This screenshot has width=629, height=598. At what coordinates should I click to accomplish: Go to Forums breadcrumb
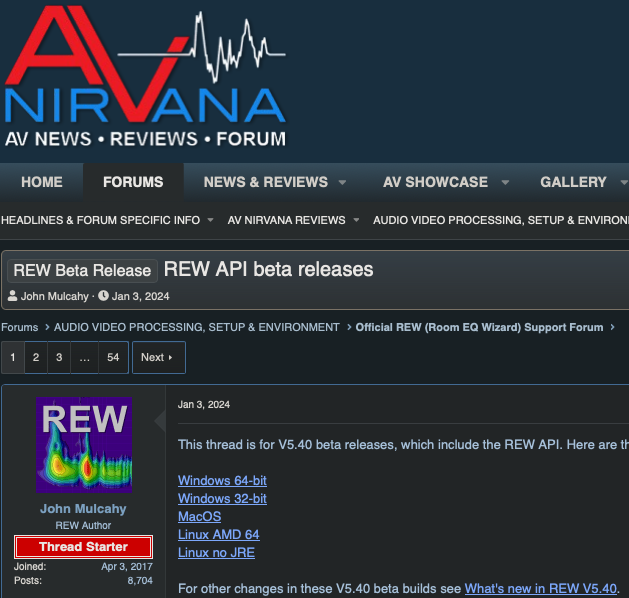point(20,327)
